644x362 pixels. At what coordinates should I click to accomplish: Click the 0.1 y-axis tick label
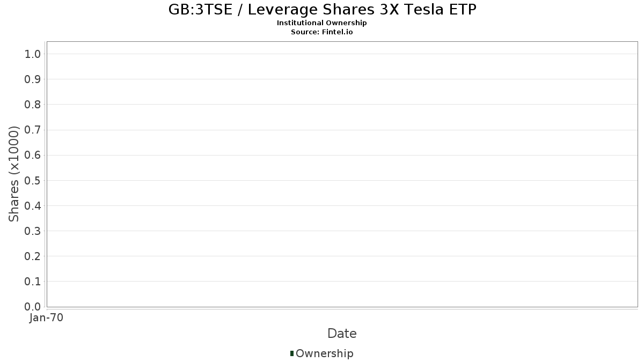(33, 281)
